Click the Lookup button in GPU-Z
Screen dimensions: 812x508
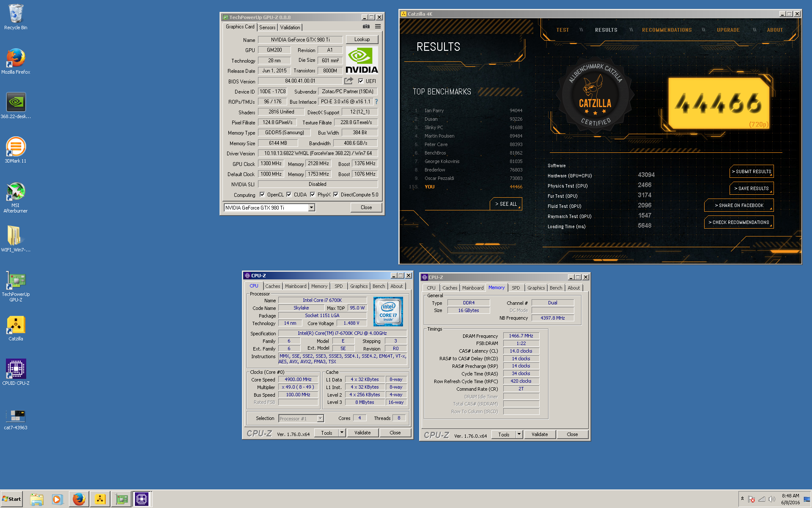coord(362,39)
